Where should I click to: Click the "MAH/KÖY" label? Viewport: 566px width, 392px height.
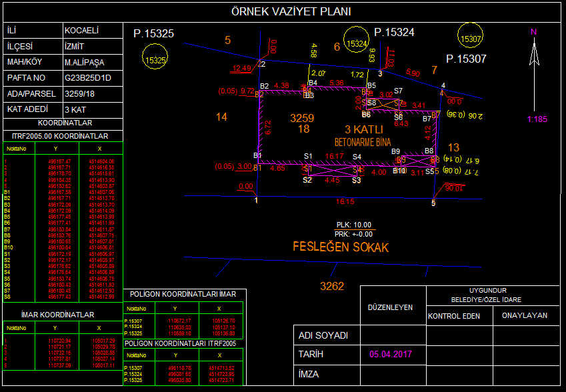pos(25,62)
